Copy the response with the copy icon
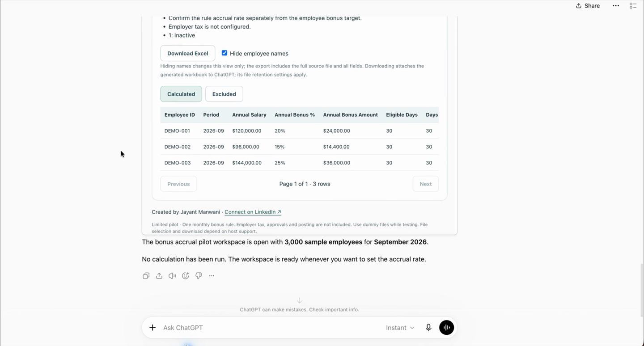Viewport: 644px width, 346px height. (146, 276)
